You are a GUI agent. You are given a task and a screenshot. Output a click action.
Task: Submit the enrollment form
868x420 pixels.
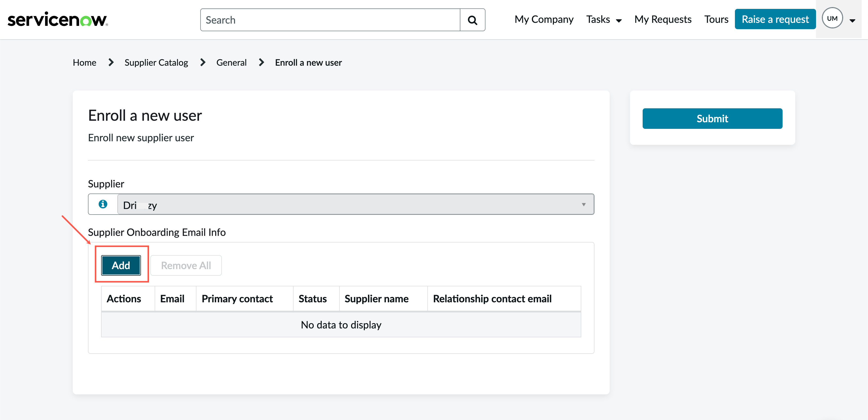point(712,118)
